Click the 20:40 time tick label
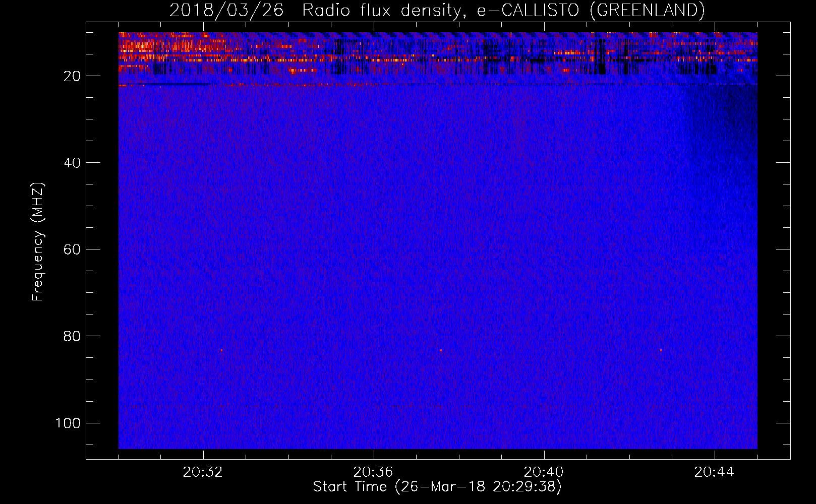This screenshot has height=504, width=816. [544, 472]
